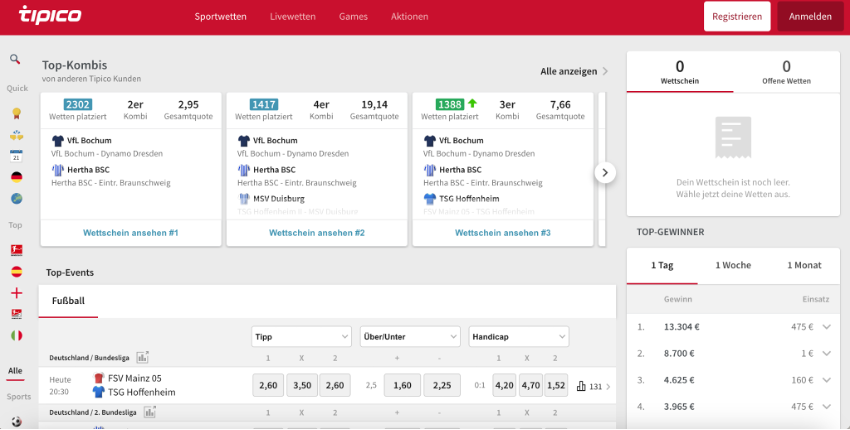Expand the 13.304 € top winner row
The image size is (850, 430).
click(826, 326)
